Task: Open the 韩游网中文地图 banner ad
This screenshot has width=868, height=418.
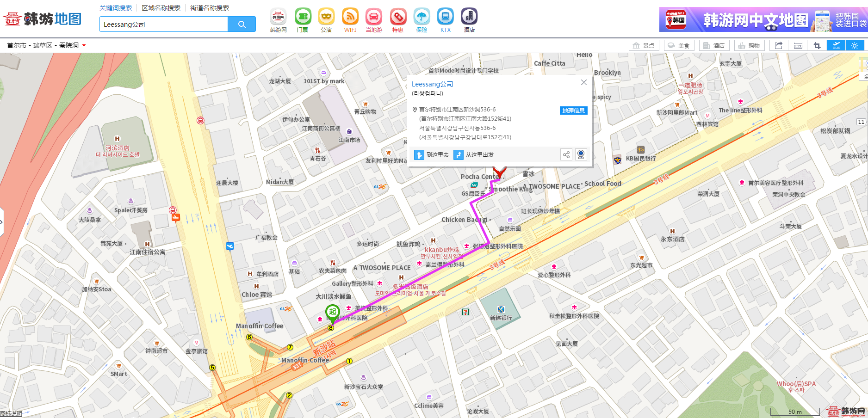Action: (763, 19)
